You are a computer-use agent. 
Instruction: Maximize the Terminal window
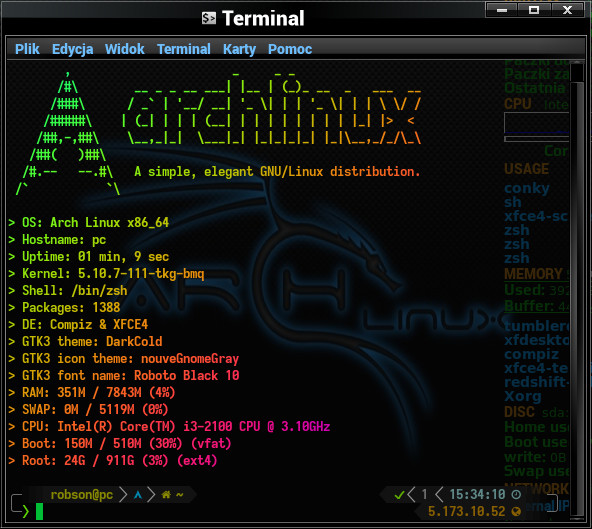(x=534, y=10)
